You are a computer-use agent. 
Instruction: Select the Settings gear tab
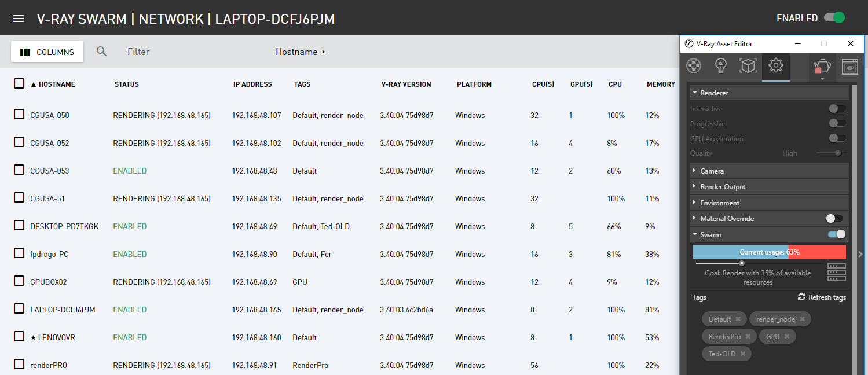(776, 65)
